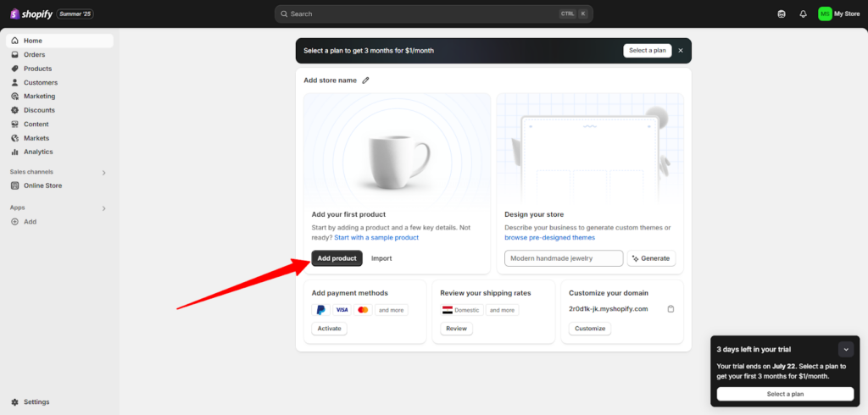Open Analytics from the sidebar

coord(38,152)
